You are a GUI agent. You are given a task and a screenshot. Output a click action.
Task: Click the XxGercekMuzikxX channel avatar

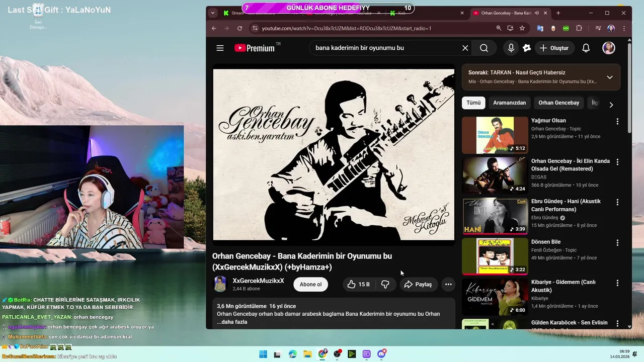(220, 284)
